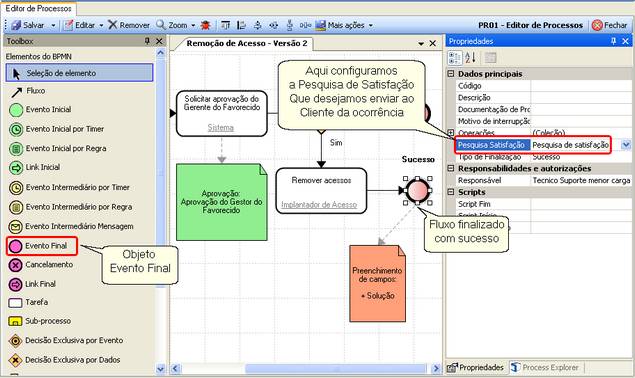Select Evento Intermediário Mensagem envelope icon
Viewport: 635px width, 378px height.
click(x=16, y=226)
